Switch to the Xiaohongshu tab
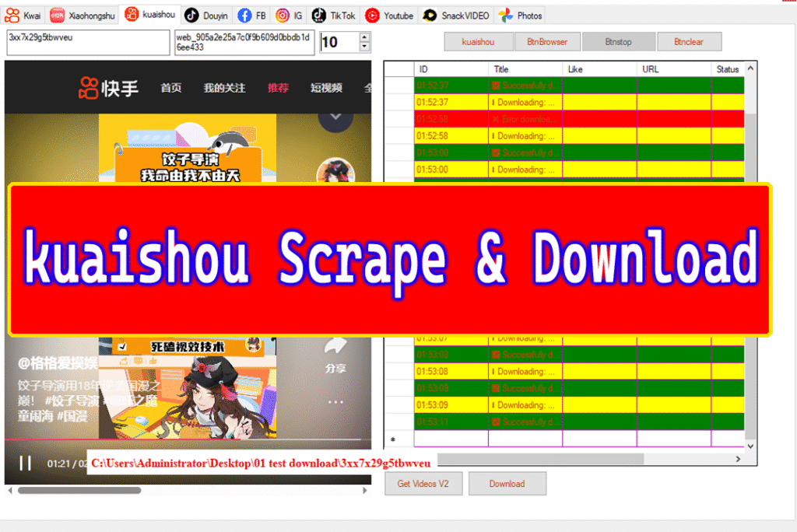 (x=83, y=16)
